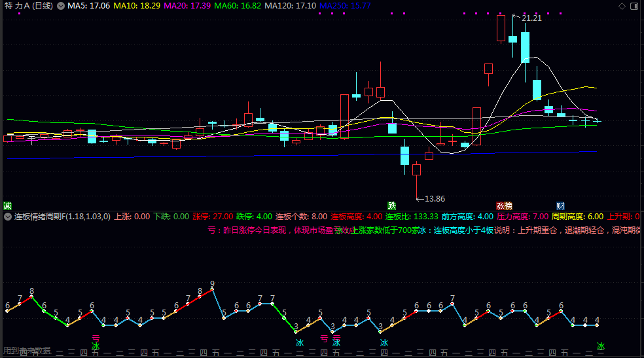This screenshot has width=644, height=358.
Task: Click the green 跌 event marker
Action: 391,206
